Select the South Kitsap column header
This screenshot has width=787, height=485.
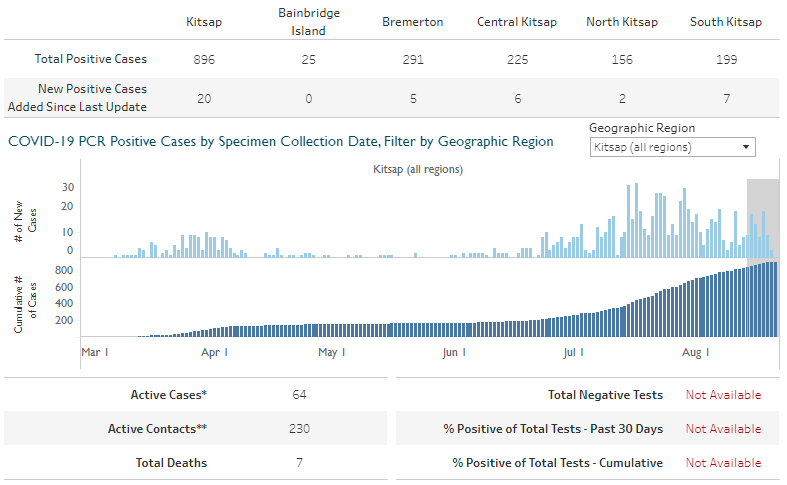click(726, 22)
